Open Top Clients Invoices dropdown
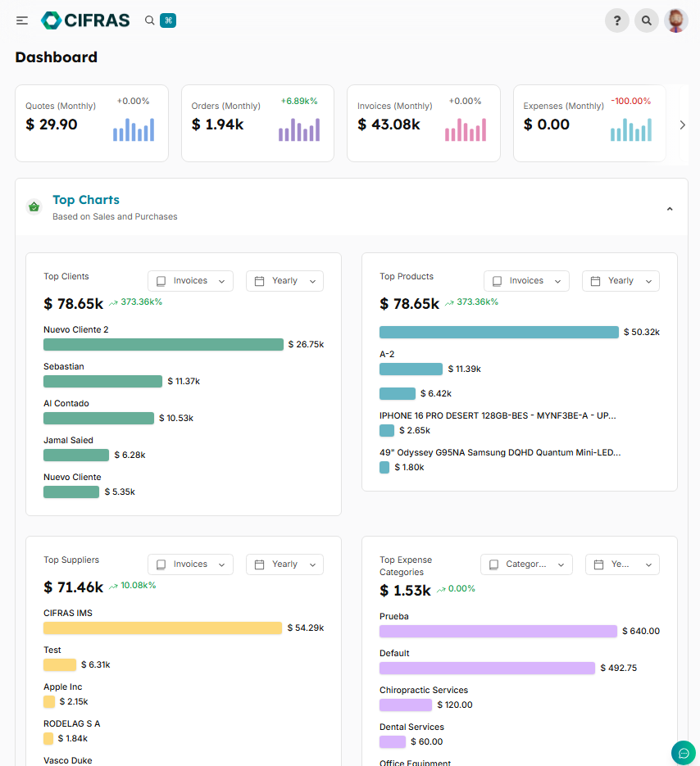The height and width of the screenshot is (766, 700). pyautogui.click(x=190, y=281)
